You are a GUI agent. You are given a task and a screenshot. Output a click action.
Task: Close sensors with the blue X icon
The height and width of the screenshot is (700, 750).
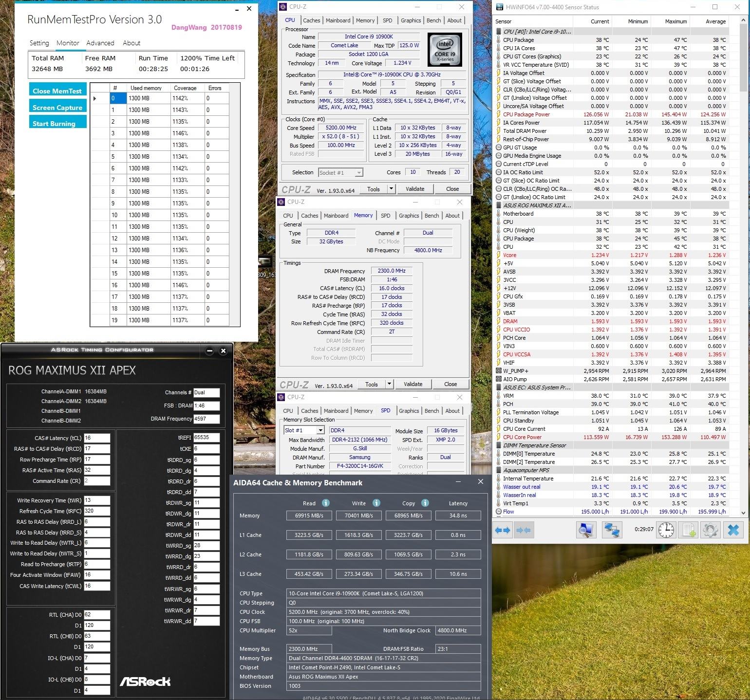coord(733,530)
